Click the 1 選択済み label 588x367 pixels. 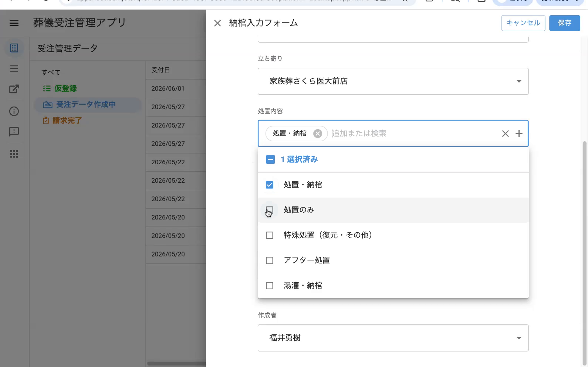click(x=299, y=159)
